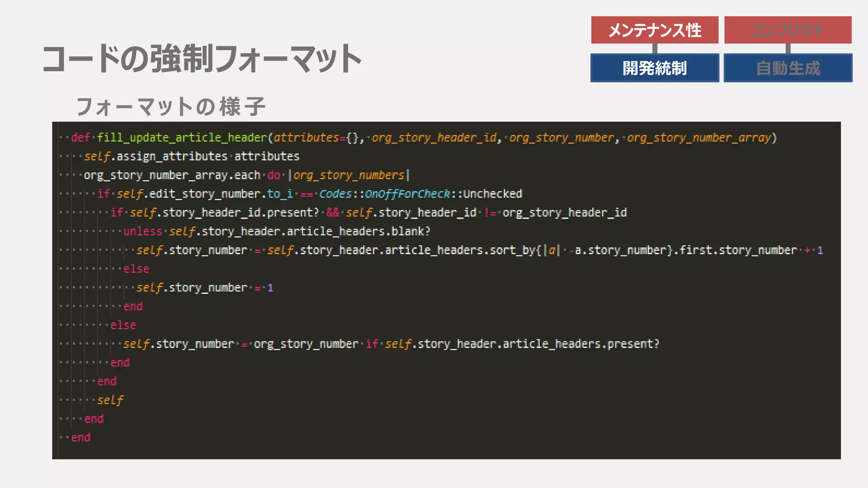Click the 開発統制 blue label box
868x488 pixels.
coord(655,68)
